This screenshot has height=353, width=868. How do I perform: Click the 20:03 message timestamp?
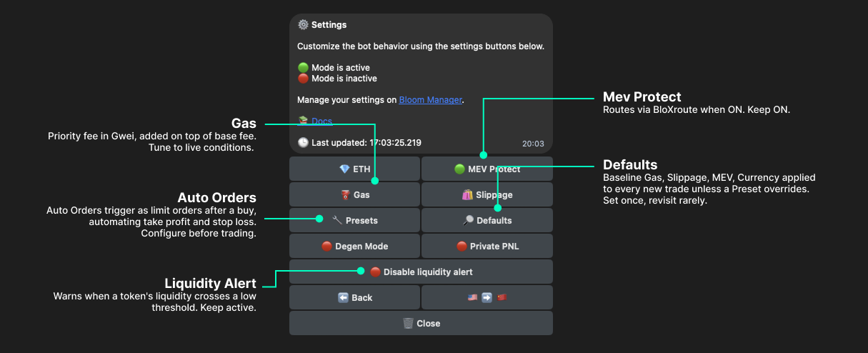(533, 144)
